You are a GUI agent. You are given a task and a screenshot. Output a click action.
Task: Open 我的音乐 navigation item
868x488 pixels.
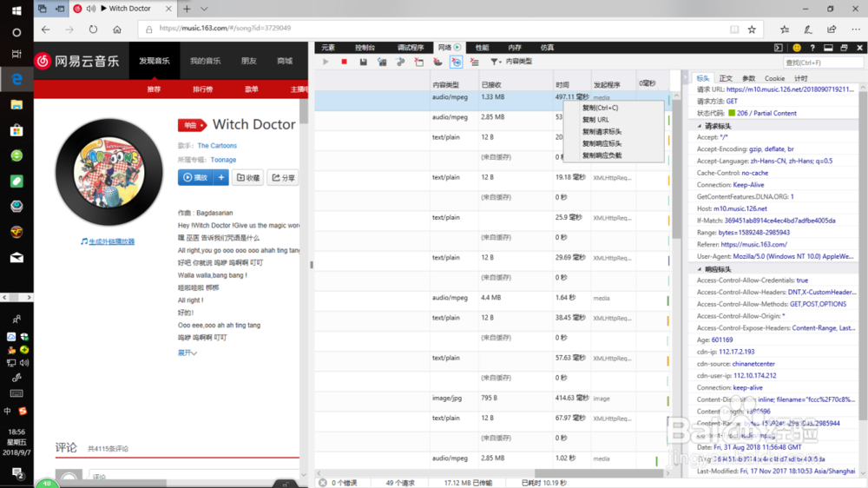pos(206,61)
